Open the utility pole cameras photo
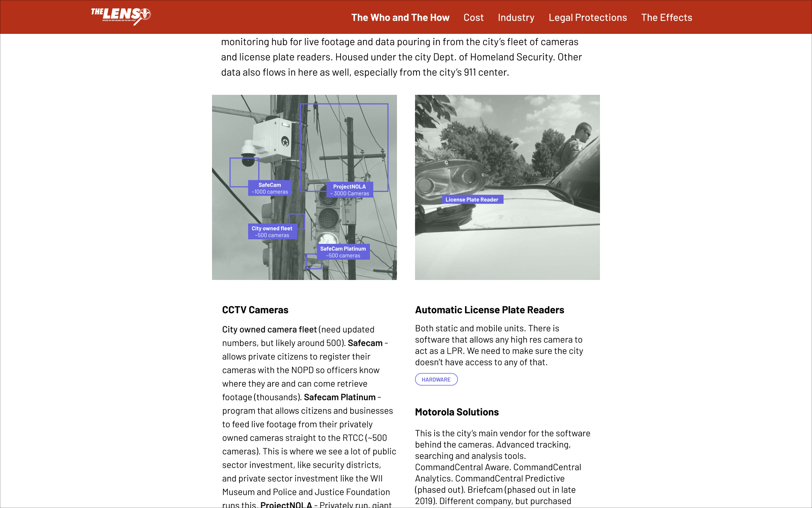812x508 pixels. pyautogui.click(x=304, y=187)
